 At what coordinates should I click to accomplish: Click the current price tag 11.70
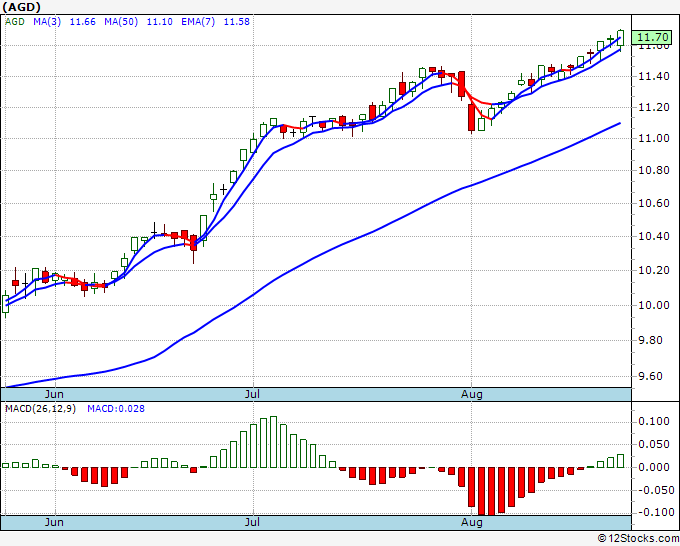point(651,38)
